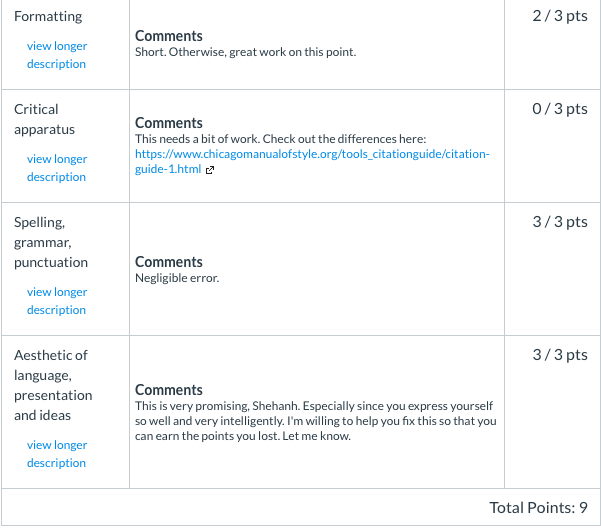Screen dimensions: 601x528
Task: Show the longer description for Spelling, grammar, punctuation
Action: (x=57, y=301)
